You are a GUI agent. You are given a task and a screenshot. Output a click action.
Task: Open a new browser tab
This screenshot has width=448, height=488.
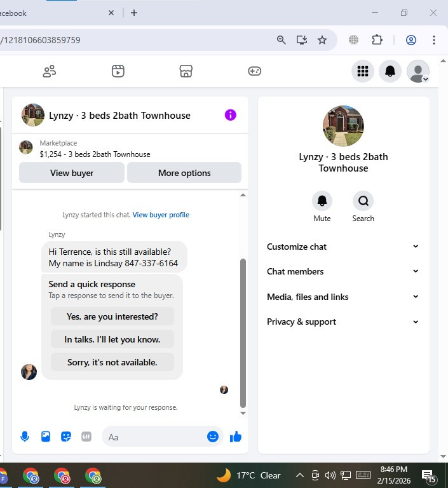pos(134,13)
